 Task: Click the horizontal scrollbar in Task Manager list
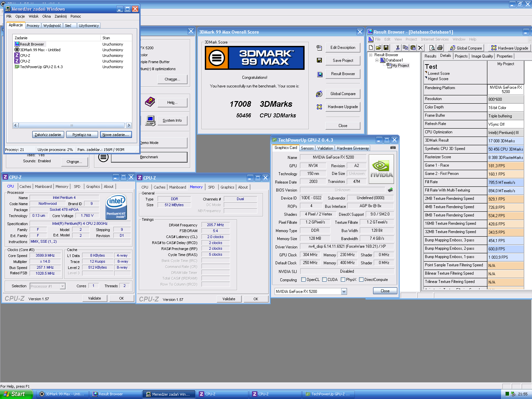click(72, 125)
